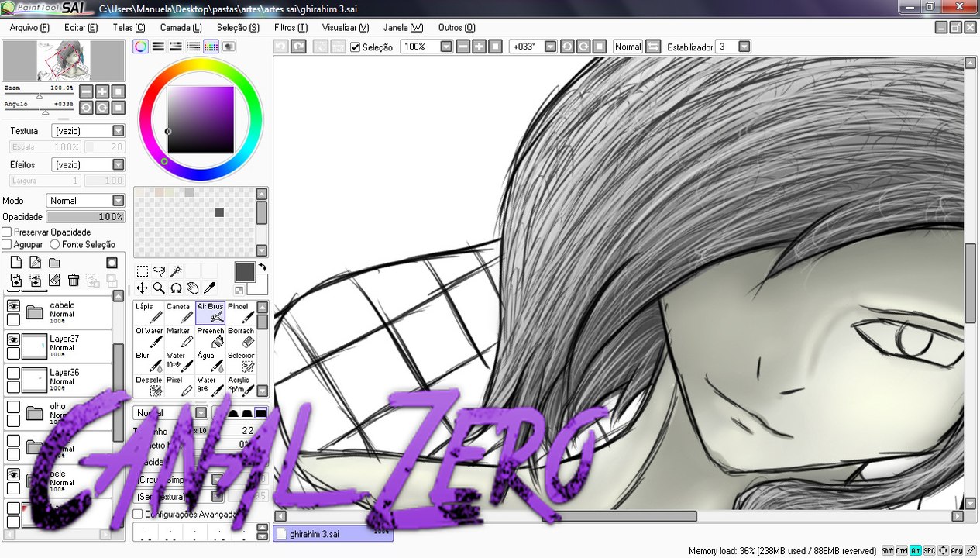Image resolution: width=980 pixels, height=558 pixels.
Task: Select the Lápis pencil tool
Action: click(x=149, y=313)
